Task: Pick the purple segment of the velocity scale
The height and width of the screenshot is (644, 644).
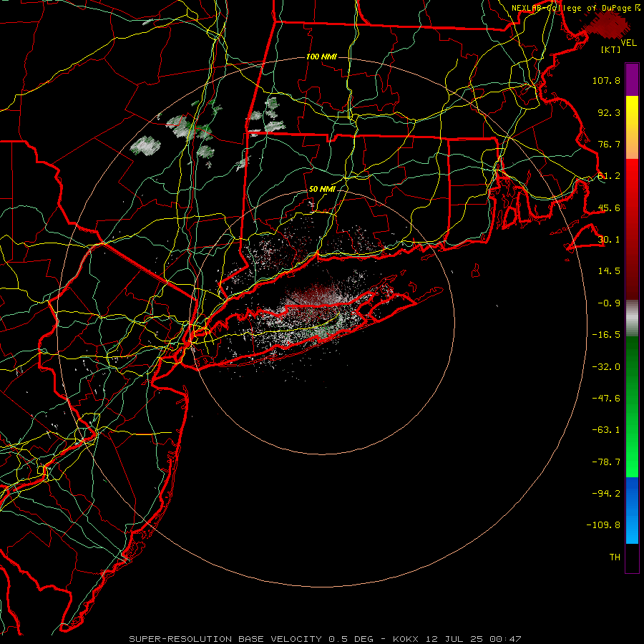Action: point(632,79)
